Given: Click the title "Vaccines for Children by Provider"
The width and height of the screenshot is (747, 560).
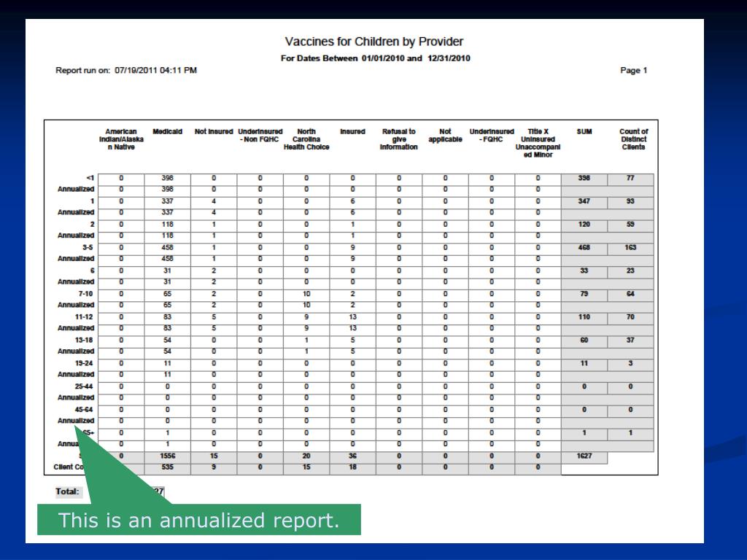Looking at the screenshot, I should [374, 42].
